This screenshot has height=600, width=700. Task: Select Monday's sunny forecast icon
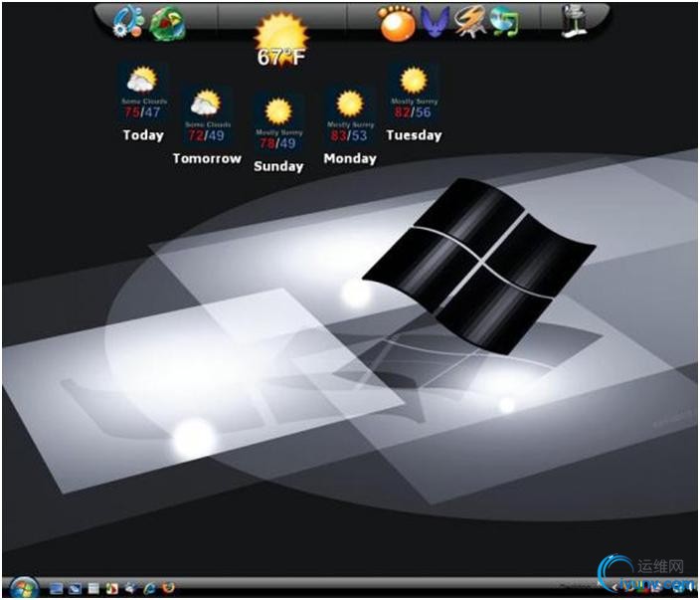point(350,103)
